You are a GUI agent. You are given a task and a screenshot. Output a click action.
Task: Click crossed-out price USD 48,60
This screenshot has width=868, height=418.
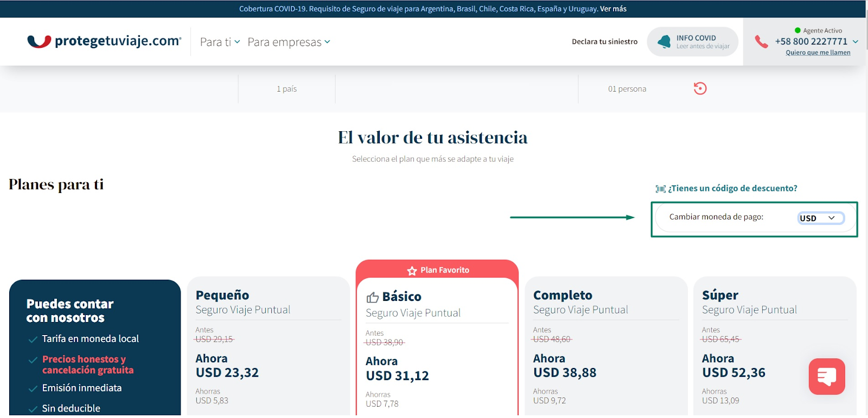point(552,339)
